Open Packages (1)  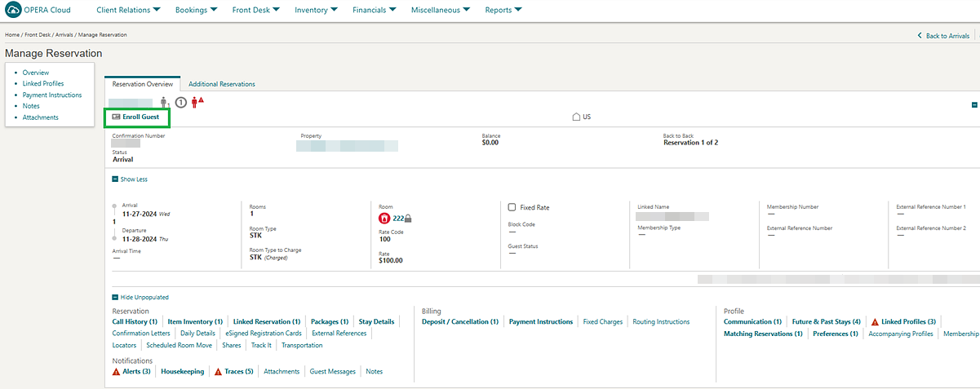coord(330,321)
